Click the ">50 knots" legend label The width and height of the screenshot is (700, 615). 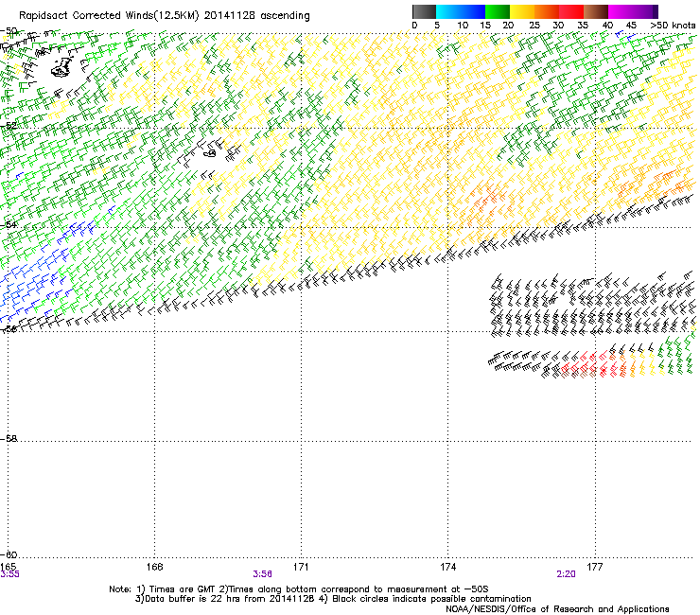point(673,26)
